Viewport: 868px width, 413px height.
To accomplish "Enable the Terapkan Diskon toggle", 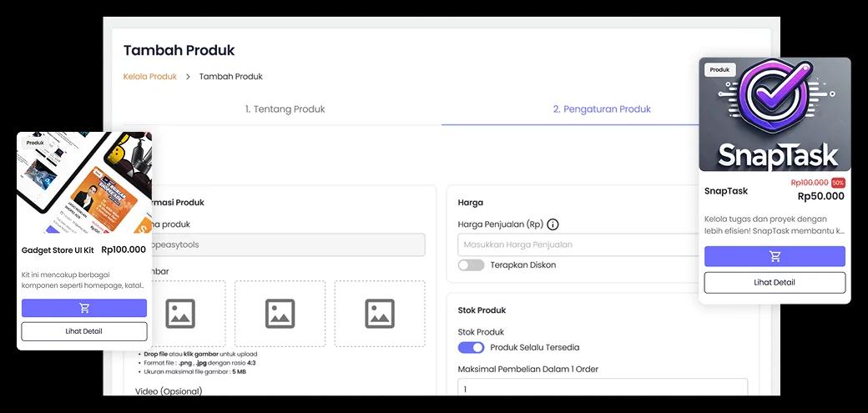I will click(471, 265).
